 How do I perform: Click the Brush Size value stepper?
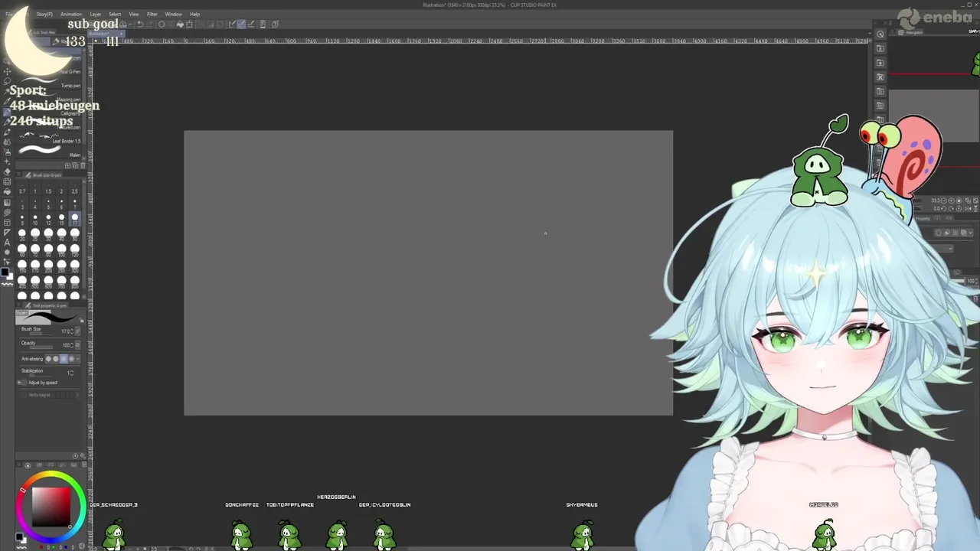(x=72, y=331)
